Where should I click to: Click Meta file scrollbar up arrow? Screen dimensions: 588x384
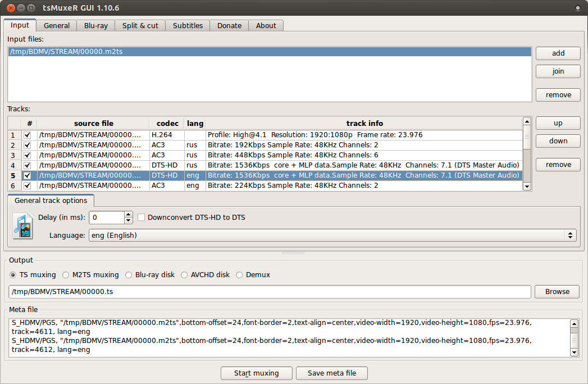point(574,323)
